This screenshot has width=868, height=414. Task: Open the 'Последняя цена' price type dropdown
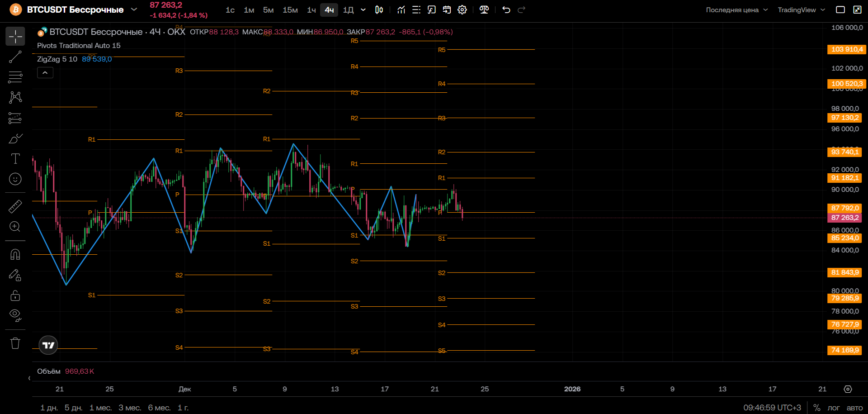737,10
